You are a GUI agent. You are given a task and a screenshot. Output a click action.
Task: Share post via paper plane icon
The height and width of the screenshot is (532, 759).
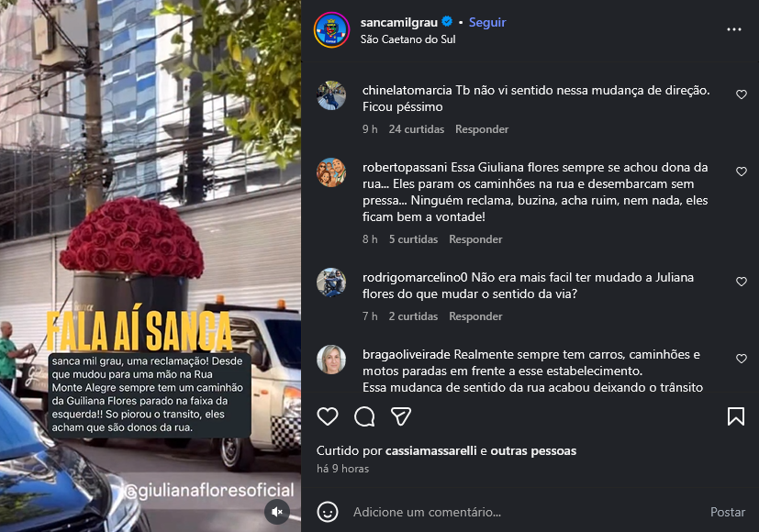point(401,416)
